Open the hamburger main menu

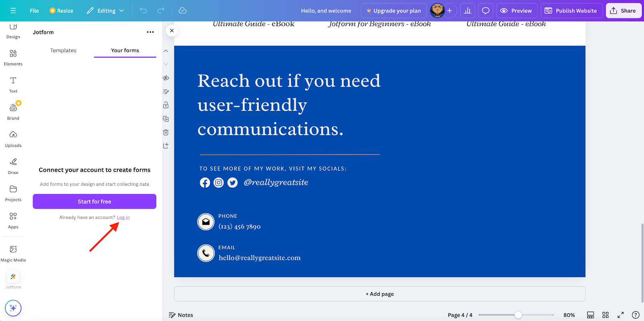[x=13, y=10]
